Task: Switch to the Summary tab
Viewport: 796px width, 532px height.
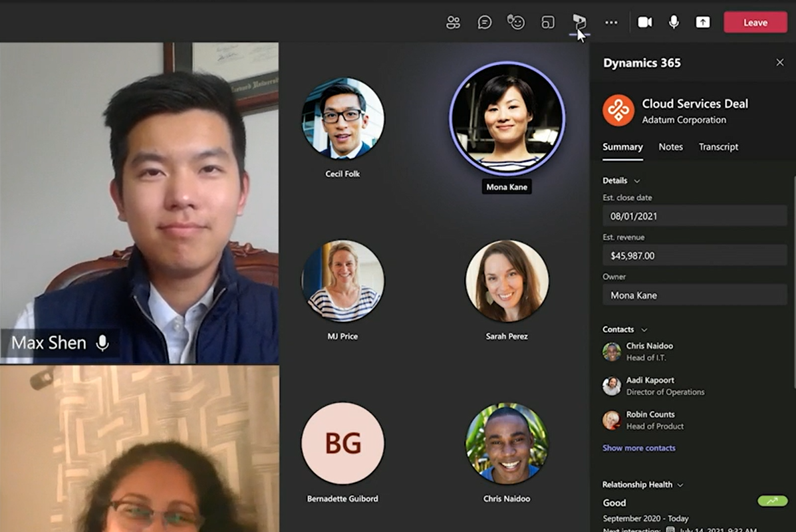Action: (622, 147)
